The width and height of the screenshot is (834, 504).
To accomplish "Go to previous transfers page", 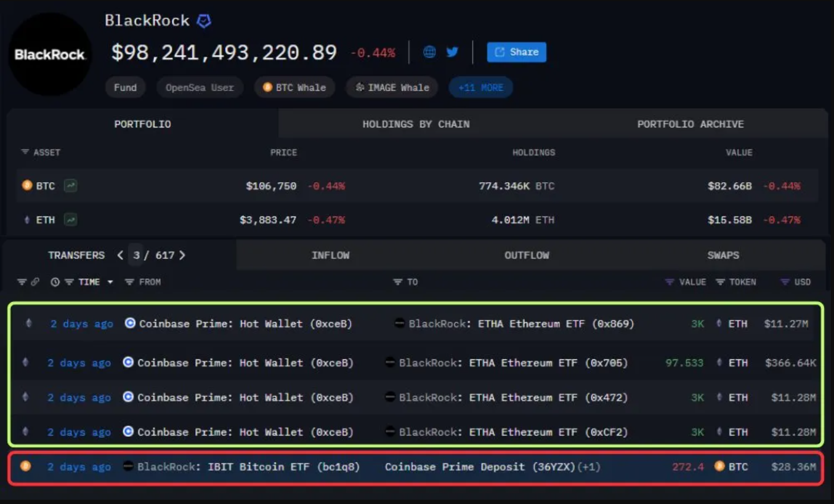I will 121,255.
